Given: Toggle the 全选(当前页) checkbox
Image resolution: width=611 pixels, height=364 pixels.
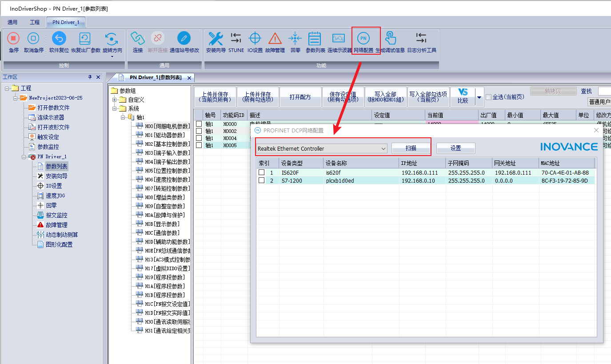Looking at the screenshot, I should pos(488,97).
